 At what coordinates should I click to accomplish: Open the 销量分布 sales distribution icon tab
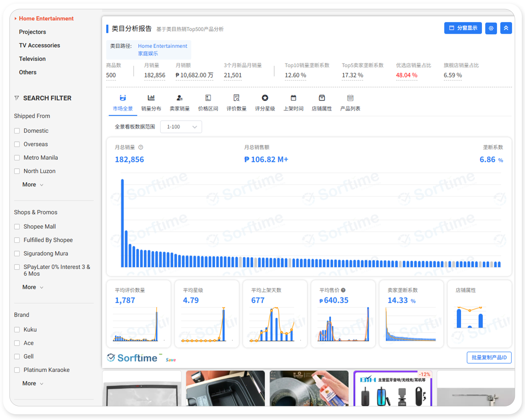[151, 98]
